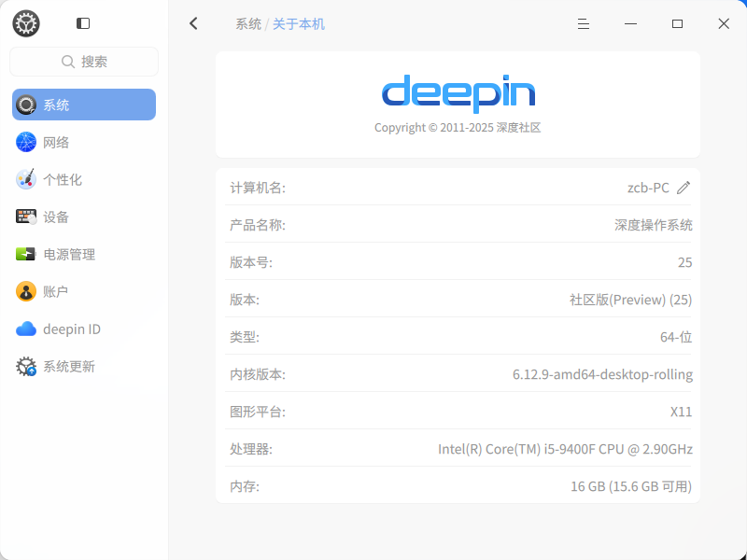This screenshot has height=560, width=747.
Task: Click the 内核版本 kernel version row
Action: pyautogui.click(x=458, y=374)
